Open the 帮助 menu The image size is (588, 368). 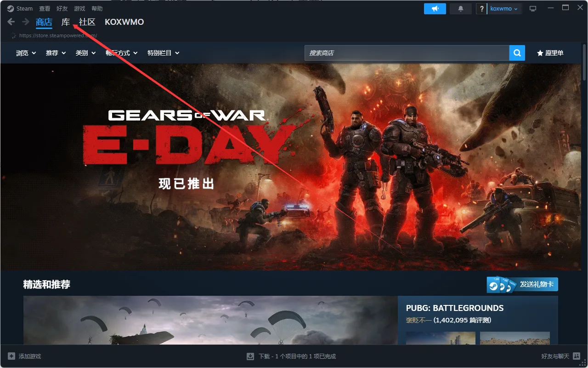pos(97,9)
